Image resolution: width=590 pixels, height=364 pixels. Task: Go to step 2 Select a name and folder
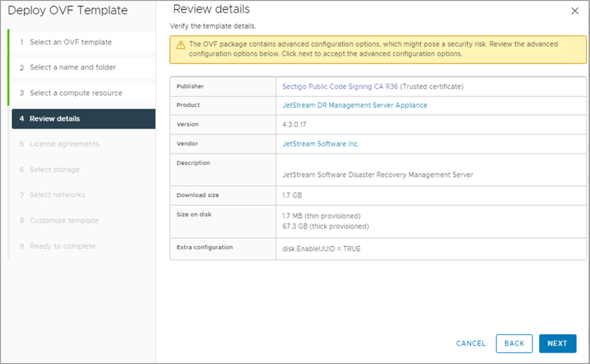[x=72, y=67]
